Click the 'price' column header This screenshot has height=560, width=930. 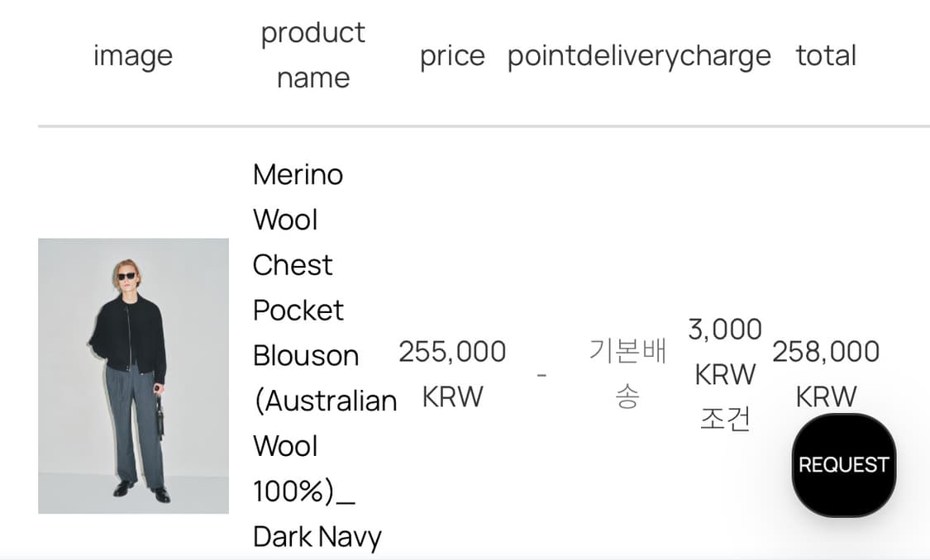coord(452,56)
